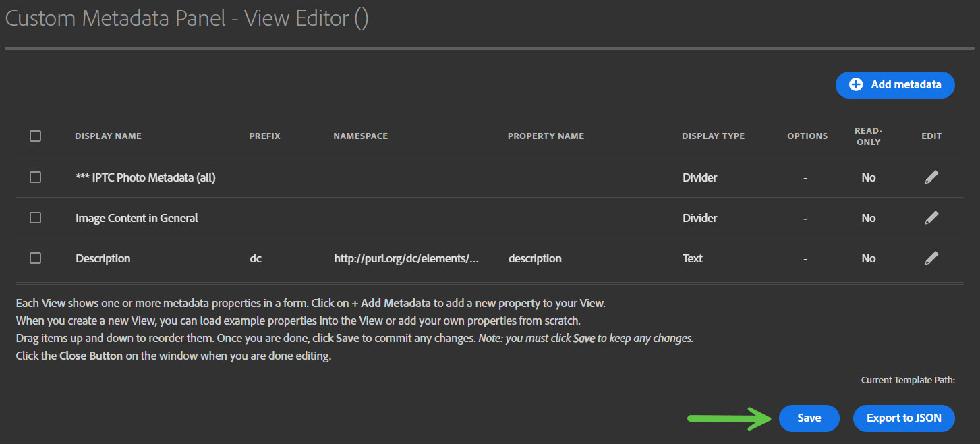Select the Text display type cell
980x444 pixels.
tap(692, 258)
